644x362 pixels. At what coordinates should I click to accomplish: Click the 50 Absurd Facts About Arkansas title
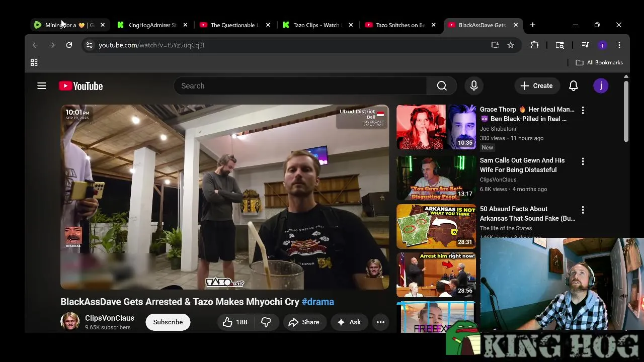pyautogui.click(x=527, y=214)
